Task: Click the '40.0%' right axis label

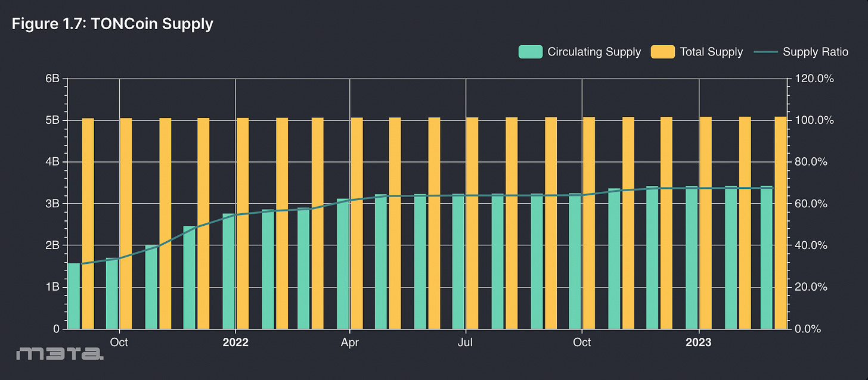Action: click(x=812, y=245)
